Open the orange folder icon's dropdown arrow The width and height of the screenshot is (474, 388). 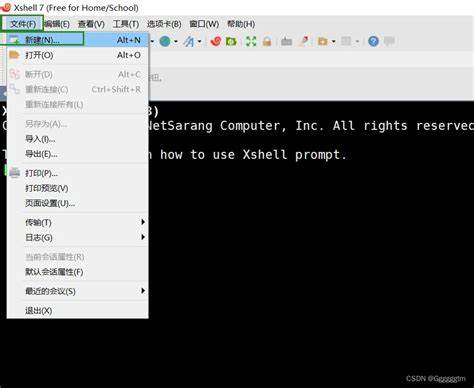(x=333, y=42)
